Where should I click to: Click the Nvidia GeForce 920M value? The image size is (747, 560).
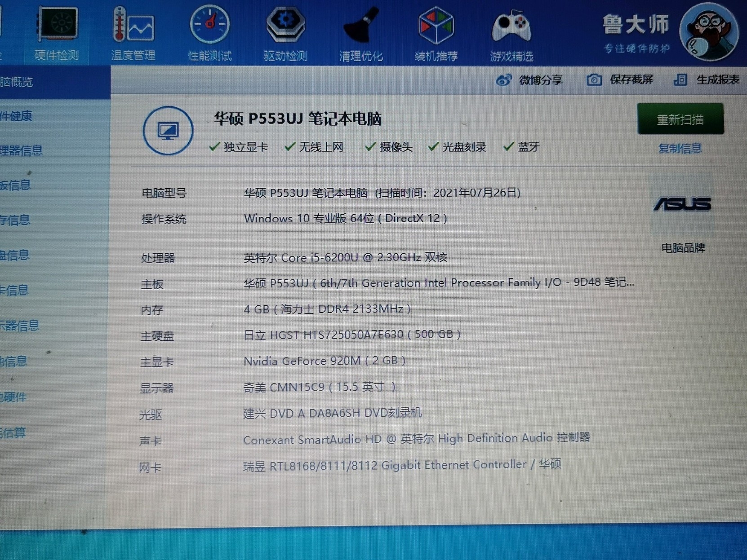tap(325, 361)
